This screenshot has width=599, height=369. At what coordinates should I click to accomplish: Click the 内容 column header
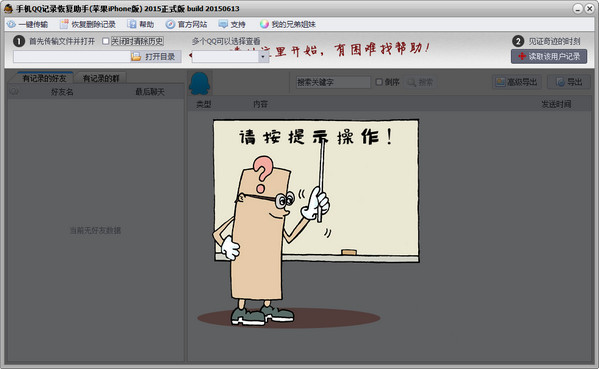click(x=261, y=104)
